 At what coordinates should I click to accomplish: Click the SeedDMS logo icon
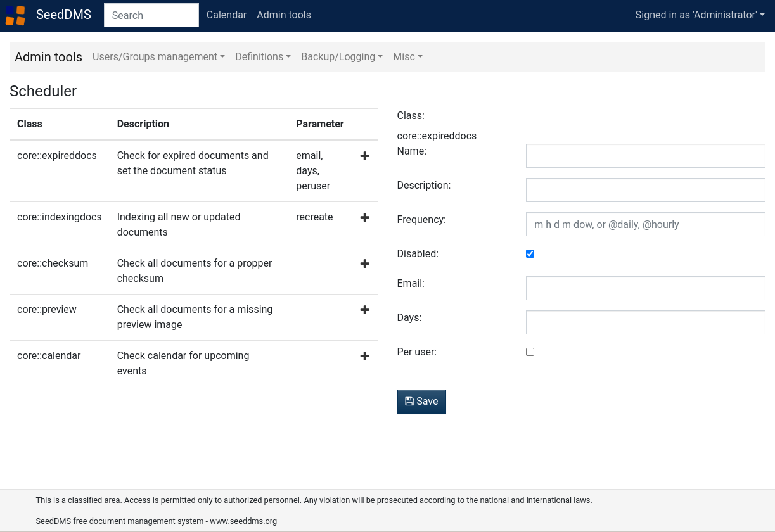(15, 15)
